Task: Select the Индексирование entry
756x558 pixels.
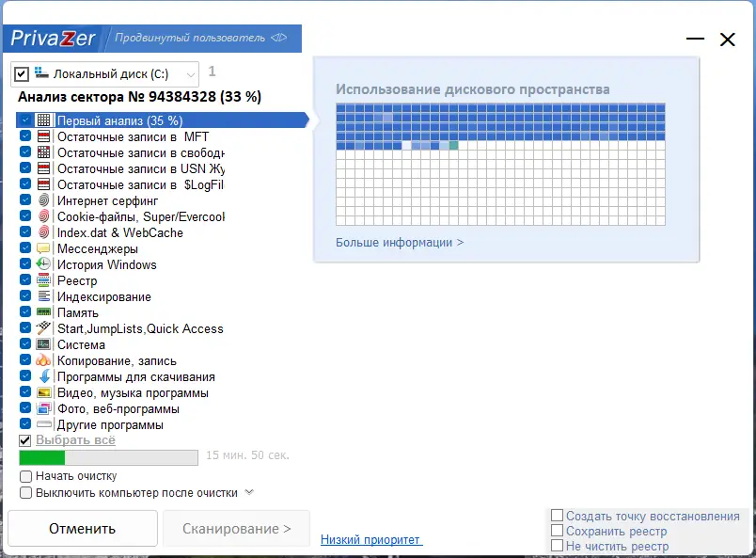Action: pyautogui.click(x=104, y=296)
